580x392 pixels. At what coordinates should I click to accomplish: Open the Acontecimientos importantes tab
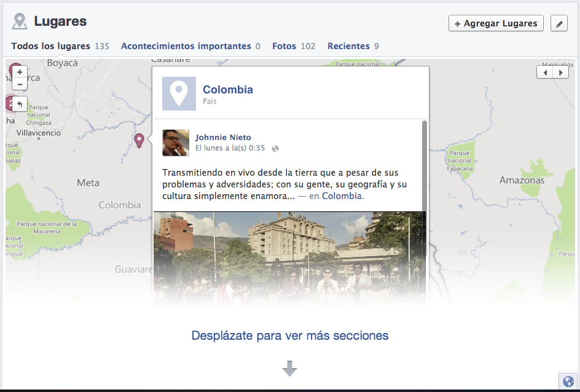[190, 46]
